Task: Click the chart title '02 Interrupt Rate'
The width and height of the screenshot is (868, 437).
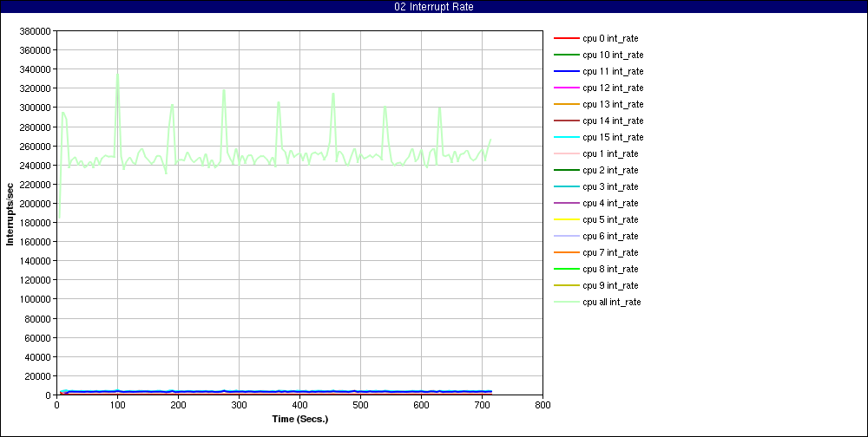Action: pos(433,7)
